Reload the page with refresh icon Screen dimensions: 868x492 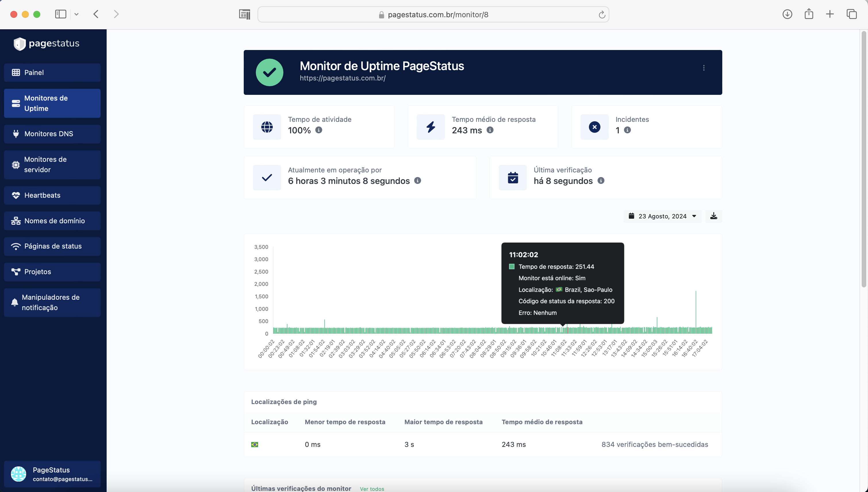click(x=602, y=15)
